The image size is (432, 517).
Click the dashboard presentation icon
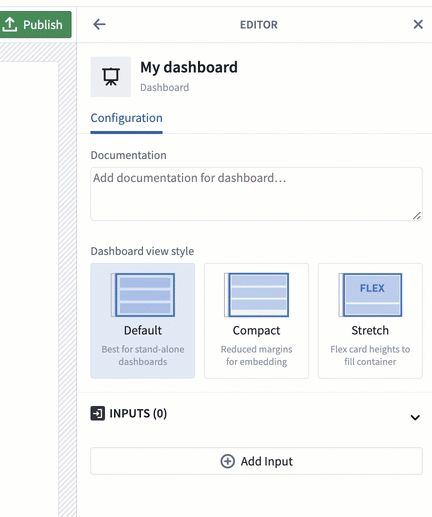(111, 77)
